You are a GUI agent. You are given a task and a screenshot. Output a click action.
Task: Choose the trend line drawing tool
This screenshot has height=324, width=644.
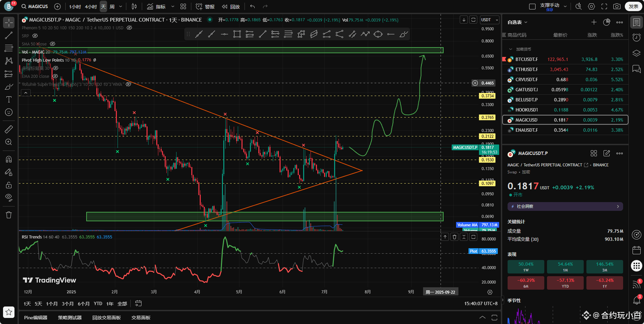9,35
